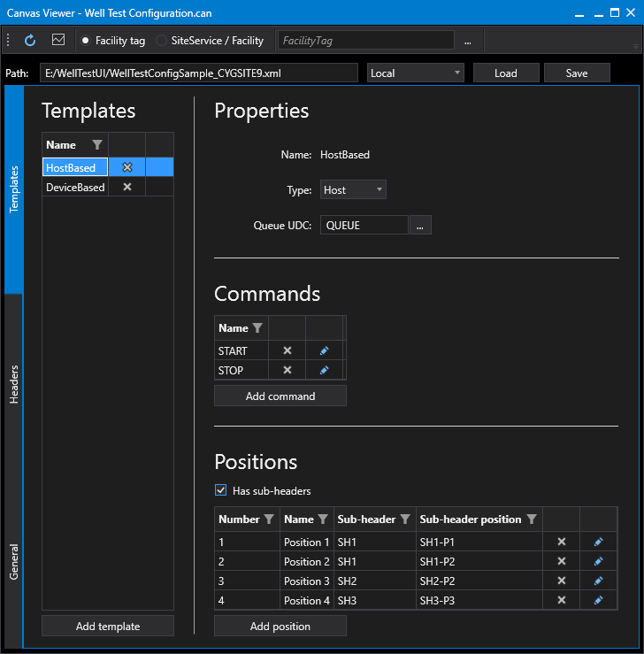
Task: Select SiteService / Facility radio button
Action: (161, 41)
